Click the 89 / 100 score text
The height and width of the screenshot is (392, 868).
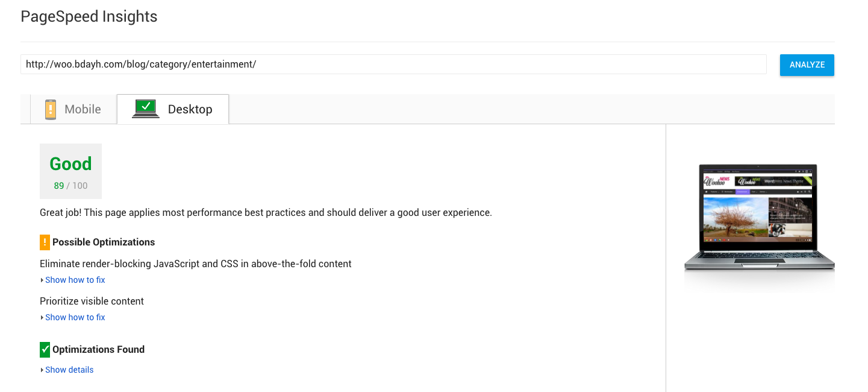(70, 186)
